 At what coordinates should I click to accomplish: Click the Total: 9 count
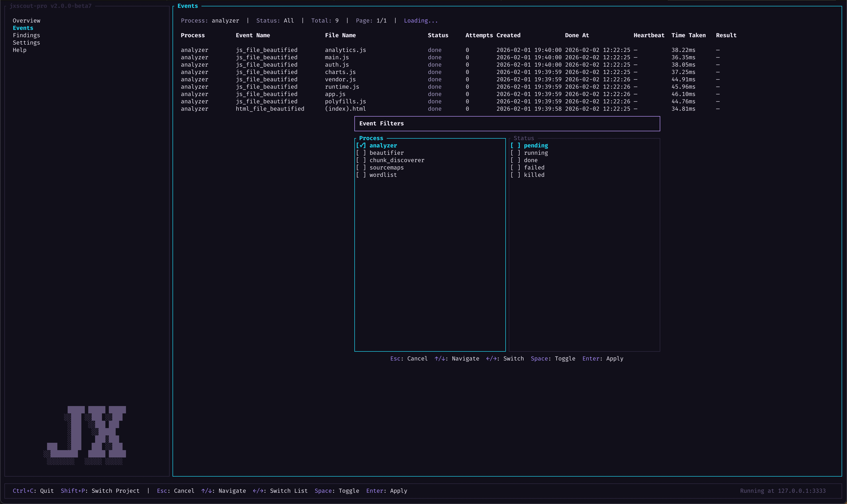click(324, 21)
